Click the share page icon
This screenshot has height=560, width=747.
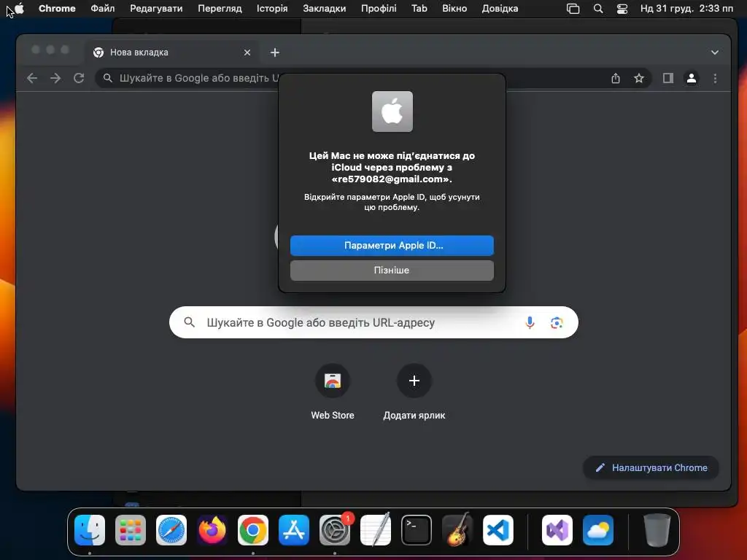tap(616, 78)
